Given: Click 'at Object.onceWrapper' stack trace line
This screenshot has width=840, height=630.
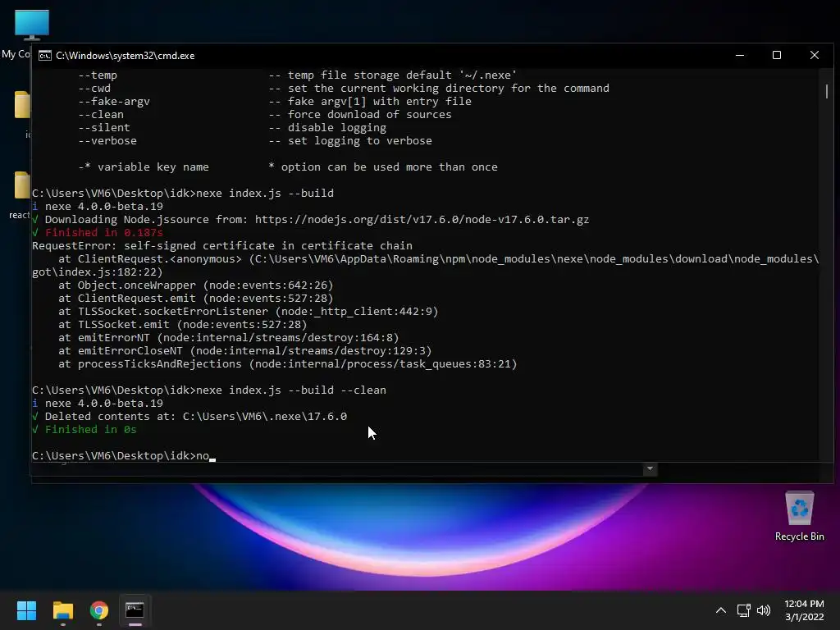Looking at the screenshot, I should (195, 285).
